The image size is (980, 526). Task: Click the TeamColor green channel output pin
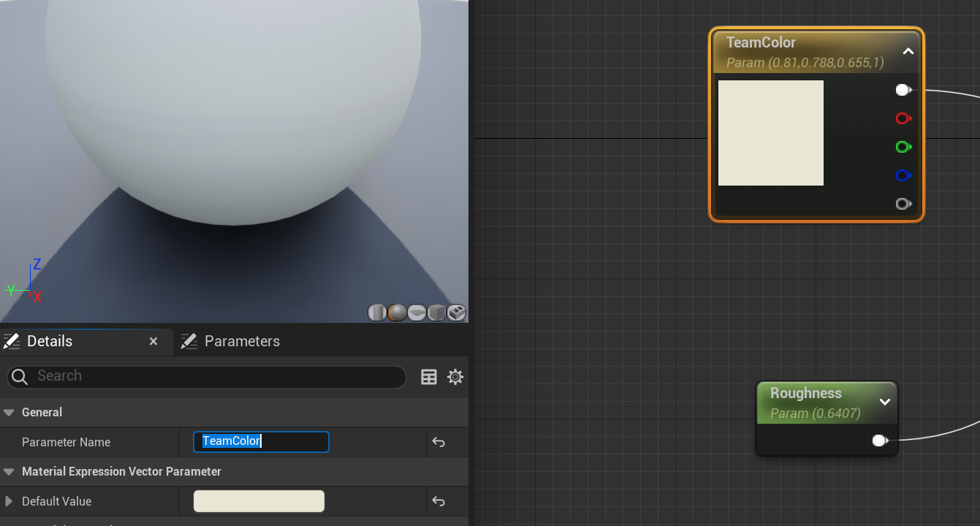pos(903,147)
